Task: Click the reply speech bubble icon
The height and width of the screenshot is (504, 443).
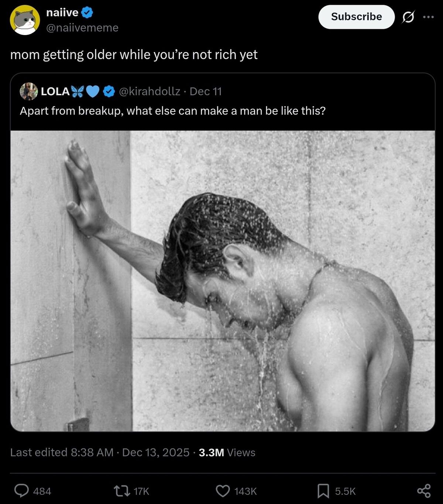Action: click(x=22, y=491)
